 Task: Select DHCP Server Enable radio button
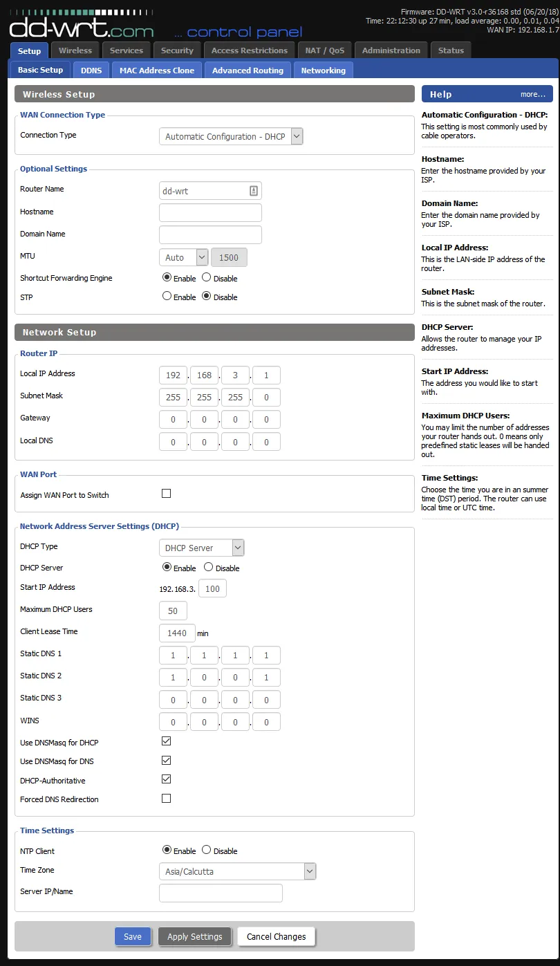167,567
